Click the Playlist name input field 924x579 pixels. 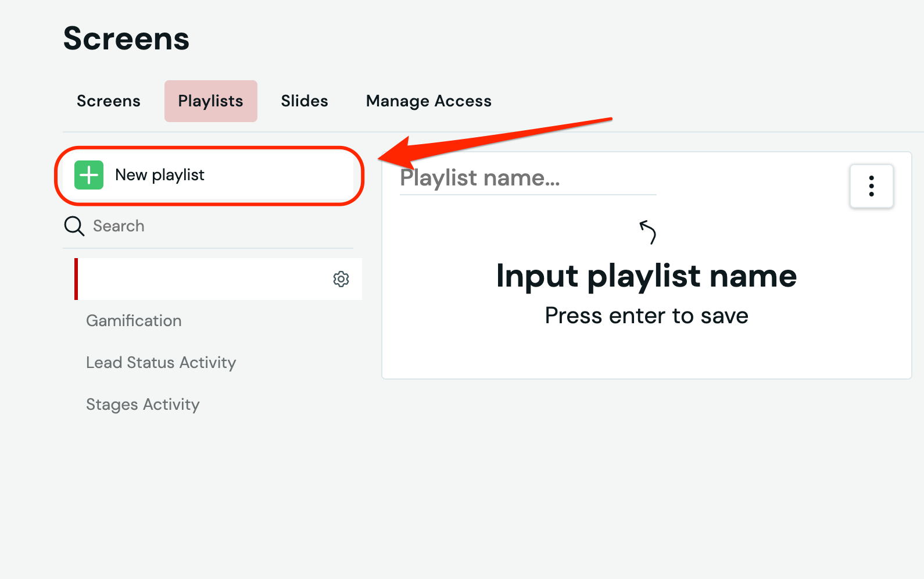click(x=527, y=178)
